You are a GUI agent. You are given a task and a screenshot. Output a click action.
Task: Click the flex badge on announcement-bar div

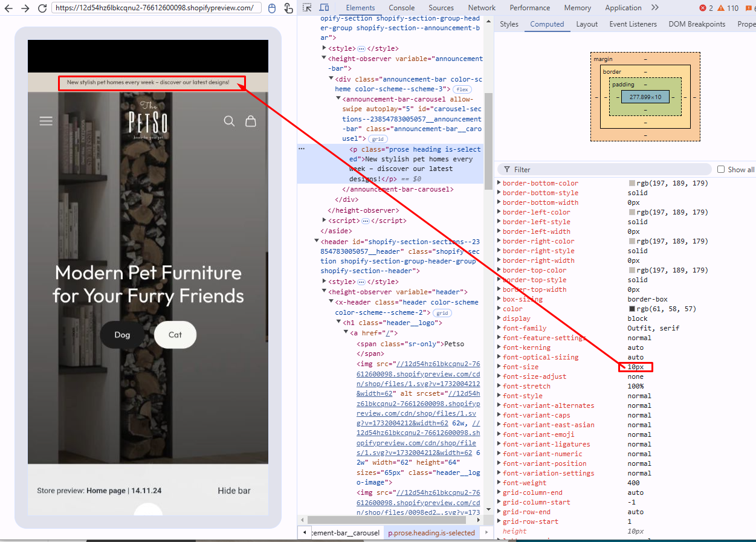462,89
